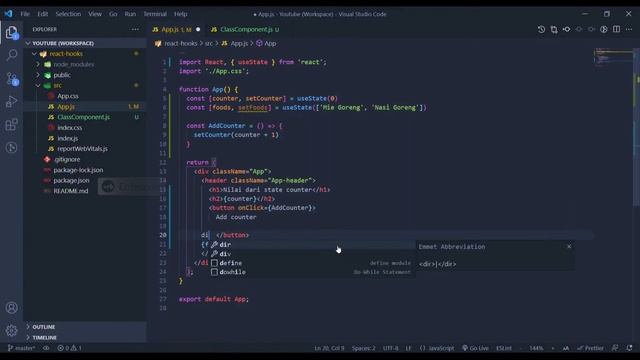Open the Edit menu
640x360 pixels.
click(x=42, y=14)
